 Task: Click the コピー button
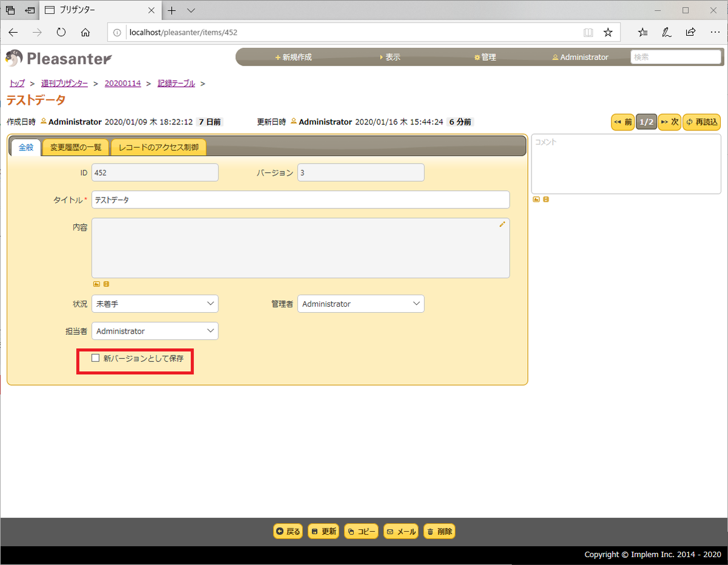[361, 532]
